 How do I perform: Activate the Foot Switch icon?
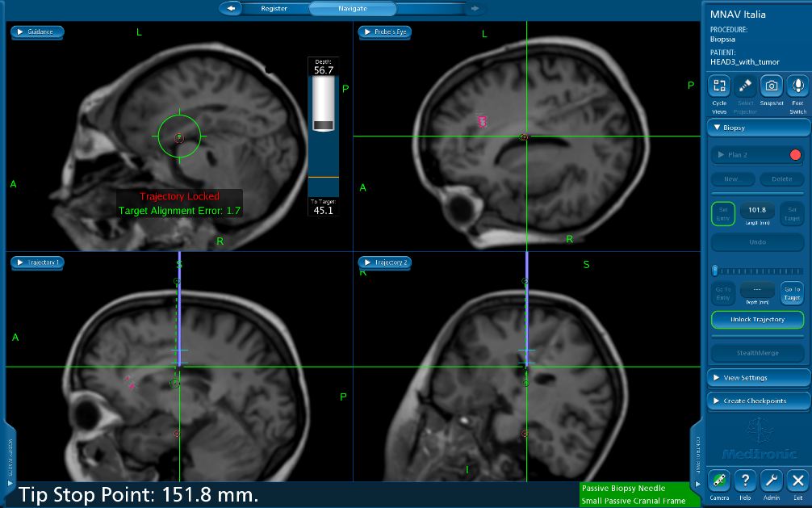797,86
